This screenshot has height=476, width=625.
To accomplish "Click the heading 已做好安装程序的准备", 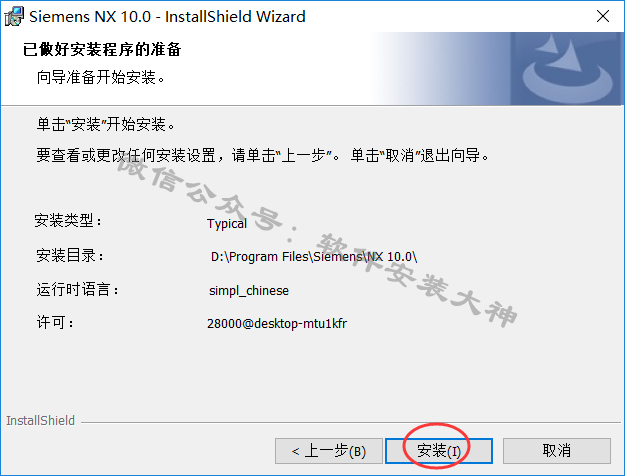I will pos(102,49).
